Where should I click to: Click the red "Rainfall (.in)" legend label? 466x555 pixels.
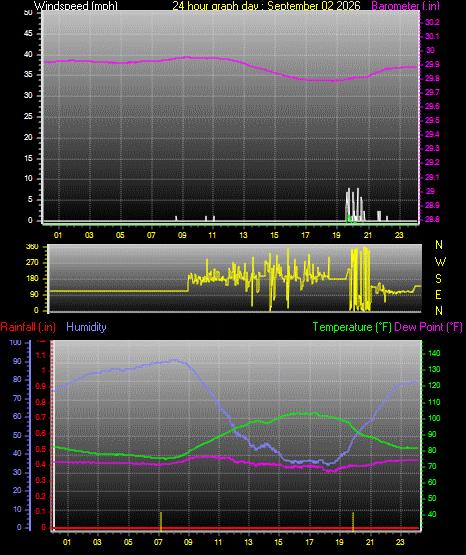point(28,327)
